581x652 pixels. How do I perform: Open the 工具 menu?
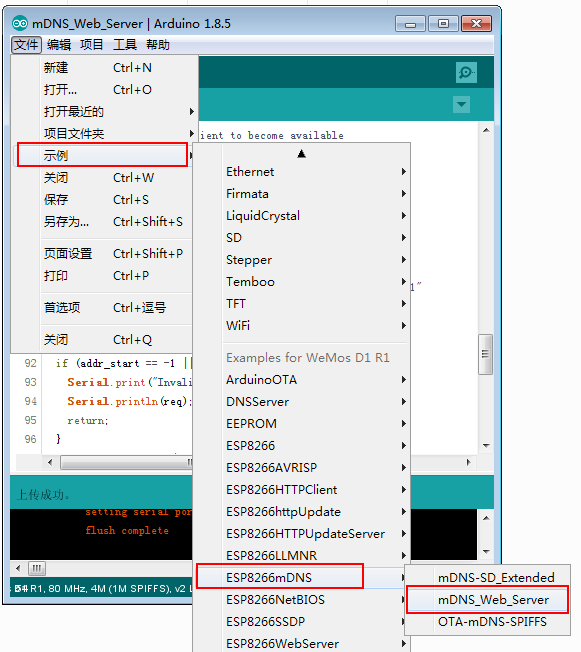pos(125,44)
